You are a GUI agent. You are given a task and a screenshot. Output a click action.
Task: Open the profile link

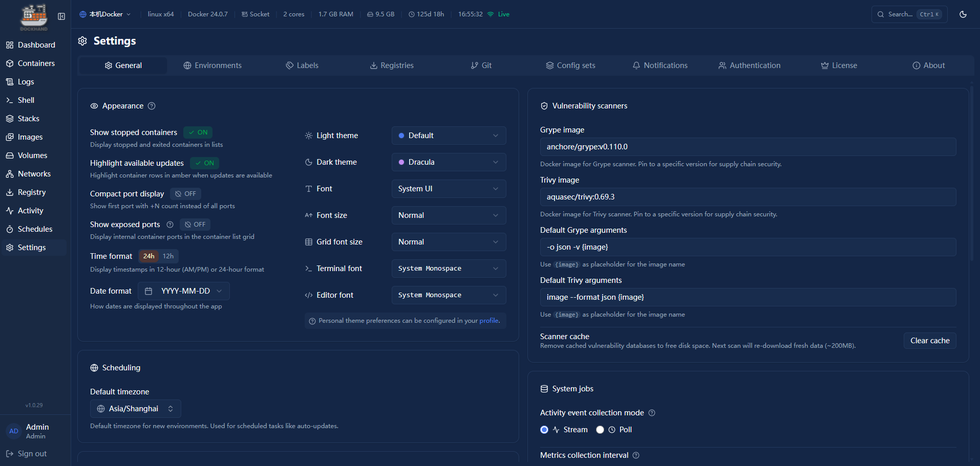coord(489,321)
